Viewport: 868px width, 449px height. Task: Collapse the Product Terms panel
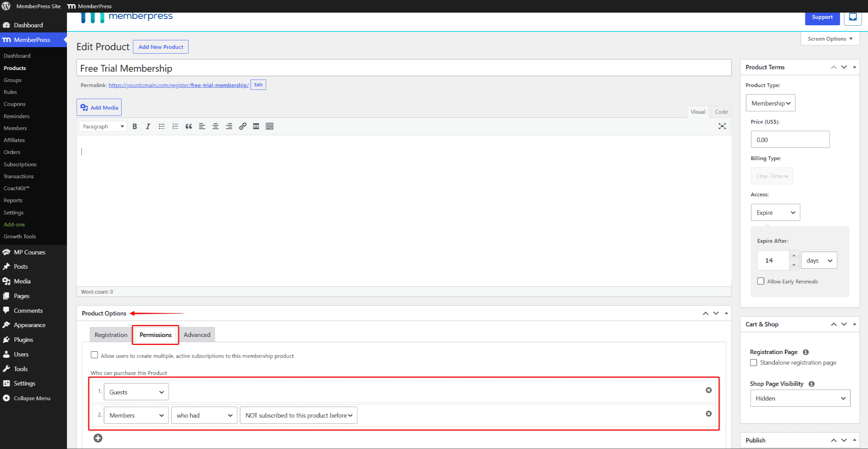tap(855, 67)
